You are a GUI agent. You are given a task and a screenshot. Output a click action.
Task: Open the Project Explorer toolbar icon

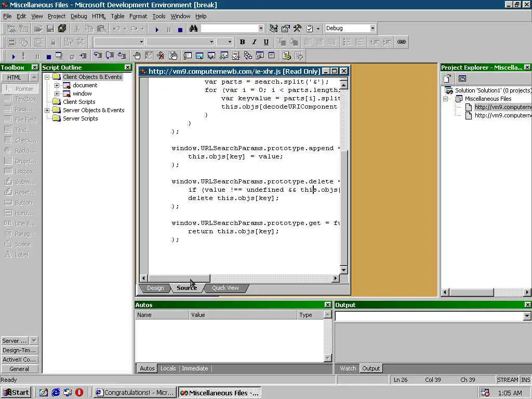pyautogui.click(x=273, y=29)
